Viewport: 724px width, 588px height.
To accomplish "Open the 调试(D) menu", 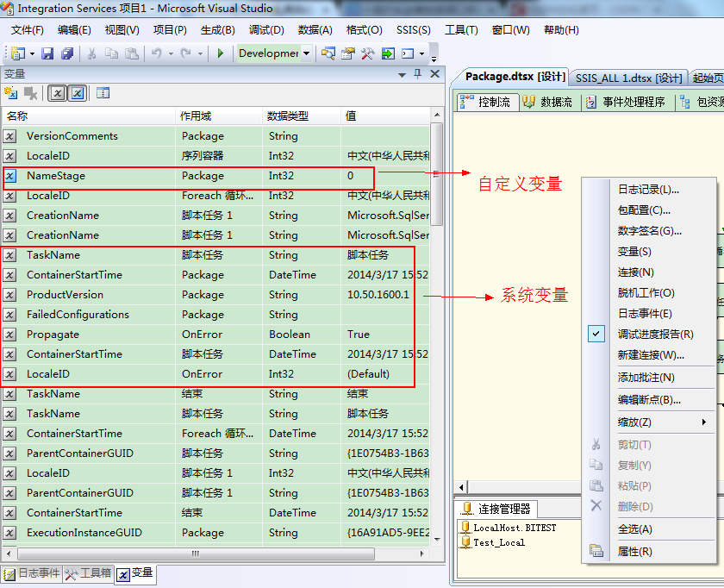I will [266, 30].
